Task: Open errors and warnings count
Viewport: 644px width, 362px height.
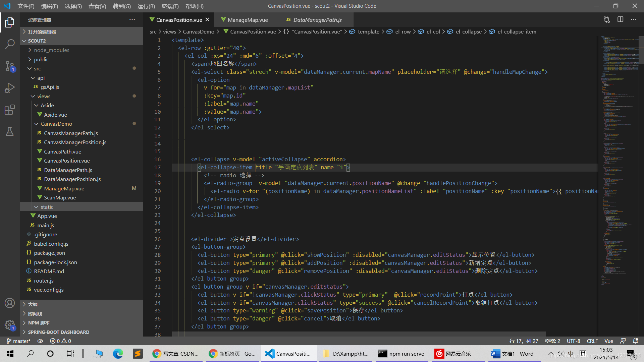Action: [60, 341]
